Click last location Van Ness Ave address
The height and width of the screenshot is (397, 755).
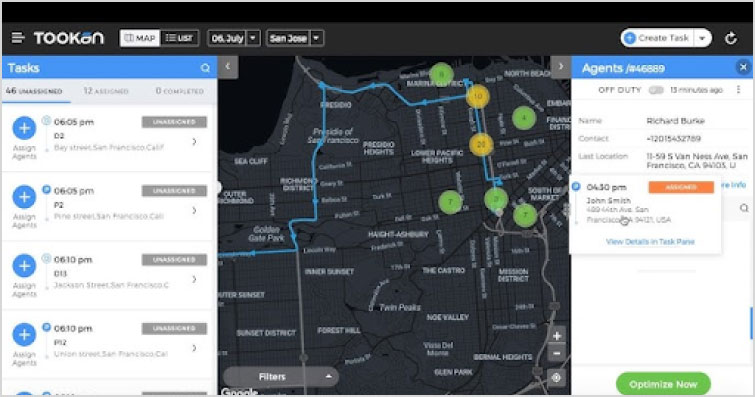pyautogui.click(x=696, y=160)
